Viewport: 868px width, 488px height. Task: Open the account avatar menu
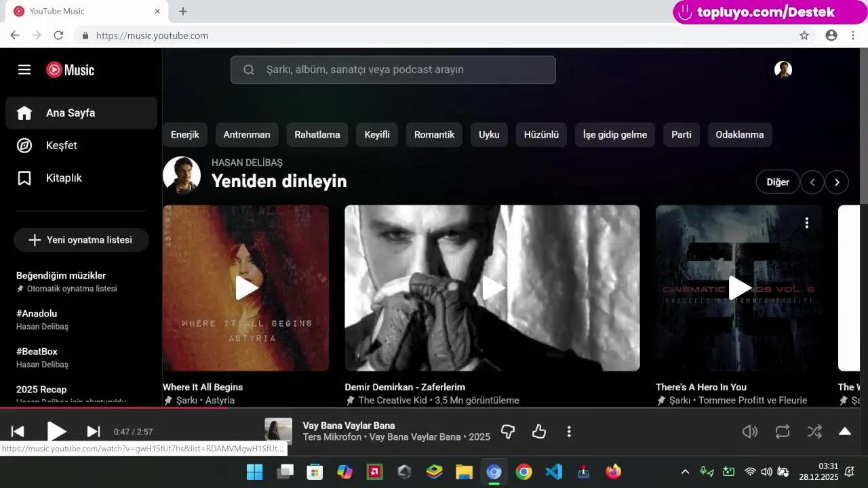pos(783,70)
